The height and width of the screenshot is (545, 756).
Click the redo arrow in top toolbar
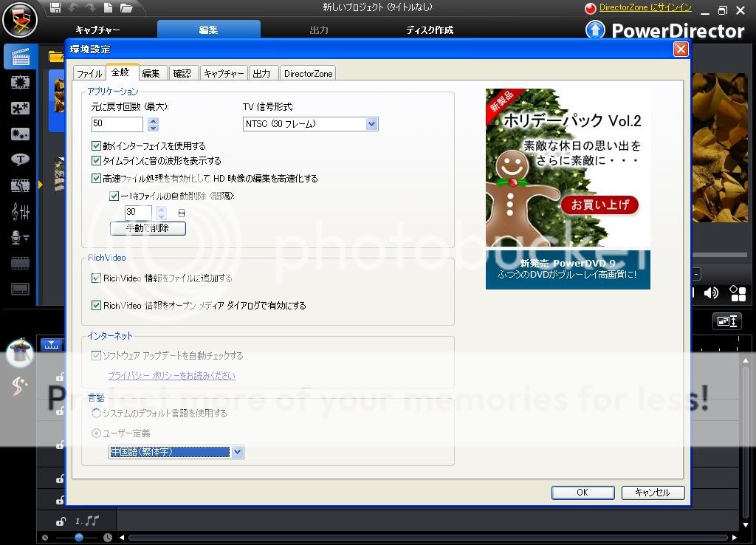pos(91,7)
